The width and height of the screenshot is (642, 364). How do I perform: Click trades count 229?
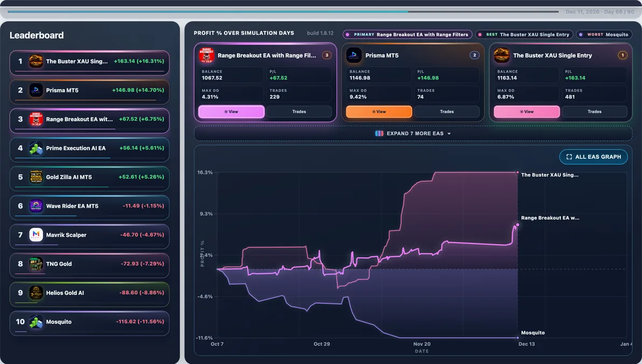pyautogui.click(x=274, y=97)
